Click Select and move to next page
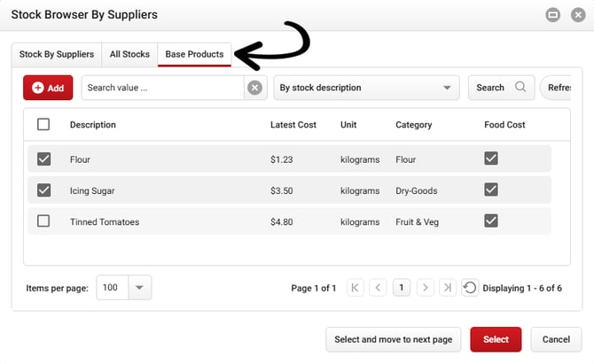 click(394, 339)
